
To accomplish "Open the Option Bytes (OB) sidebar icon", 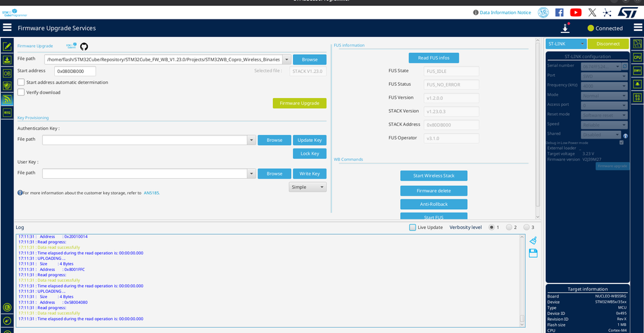I will pos(7,73).
